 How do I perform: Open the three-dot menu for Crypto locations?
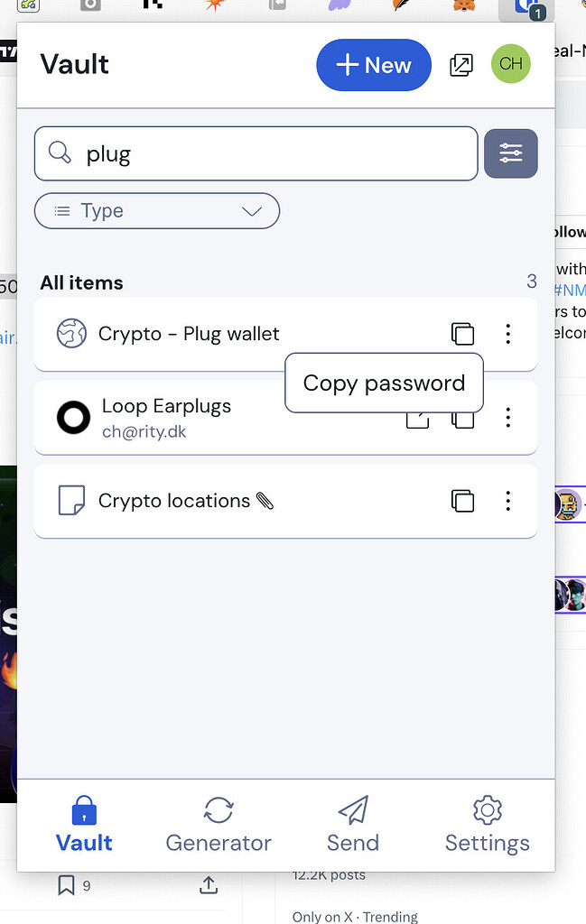coord(507,501)
